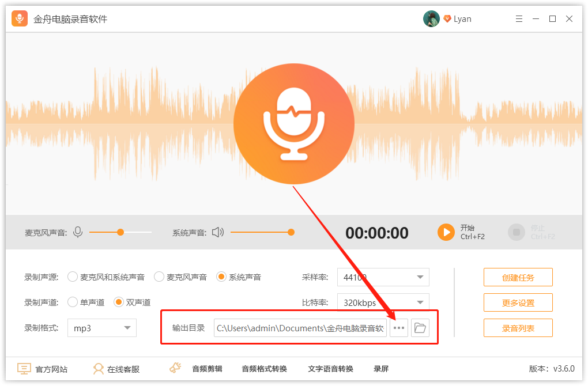Click the microphone icon beside 麦克风声音
Viewport: 588px width, 386px height.
click(x=77, y=232)
